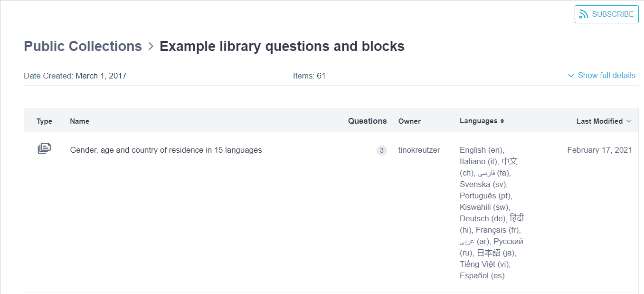The image size is (644, 294).
Task: Click the SUBSCRIBE button label
Action: pos(612,14)
